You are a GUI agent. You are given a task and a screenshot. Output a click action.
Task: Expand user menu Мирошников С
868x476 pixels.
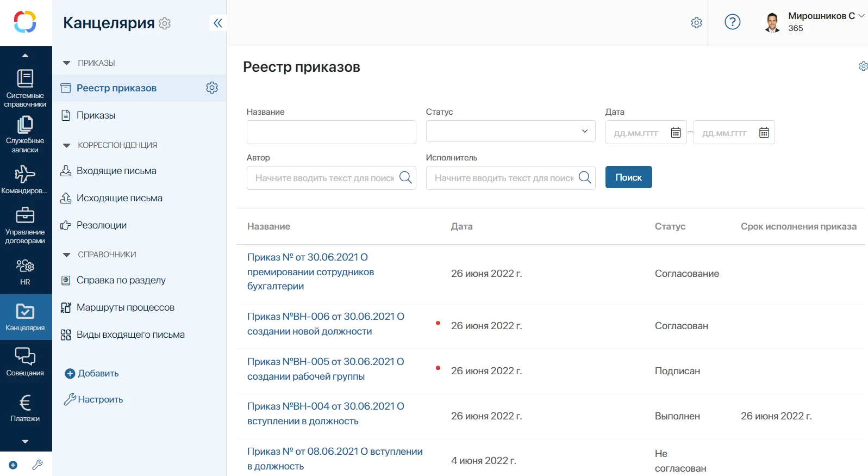pyautogui.click(x=861, y=16)
